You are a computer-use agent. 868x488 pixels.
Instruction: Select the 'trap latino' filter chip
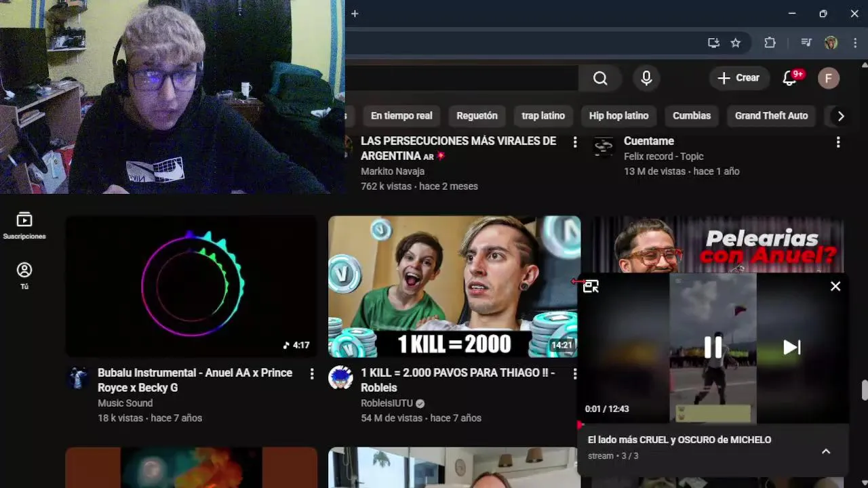[543, 116]
